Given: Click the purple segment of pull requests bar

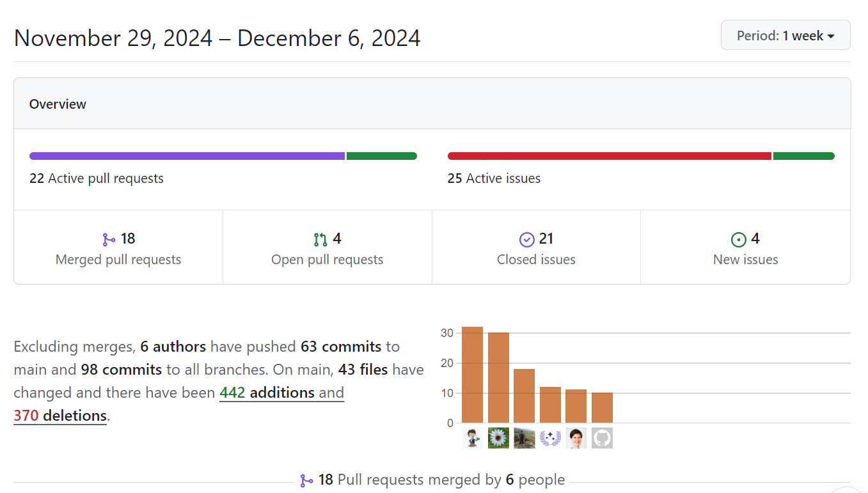Looking at the screenshot, I should [x=187, y=156].
